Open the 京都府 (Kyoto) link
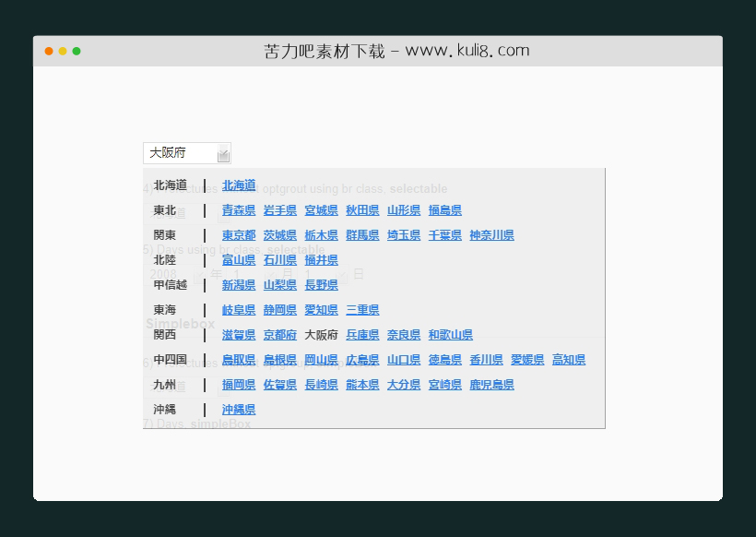Image resolution: width=756 pixels, height=537 pixels. point(279,334)
